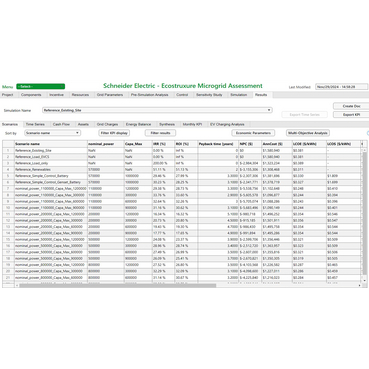Click the Capa_Max column header

[x=138, y=144]
